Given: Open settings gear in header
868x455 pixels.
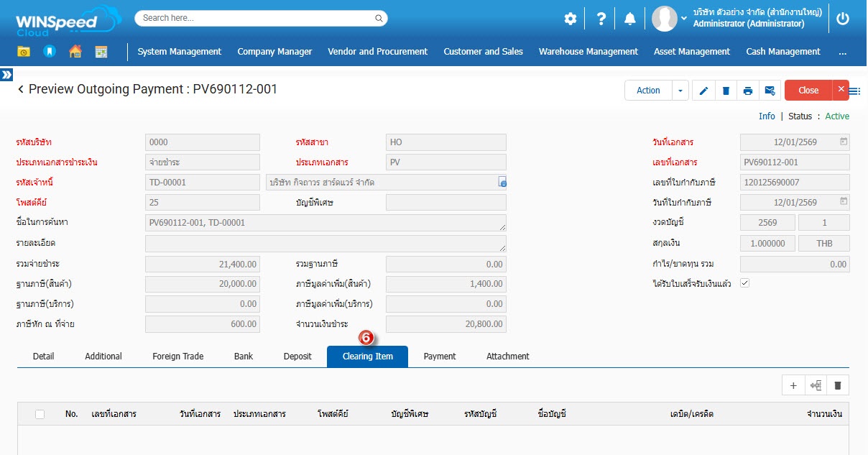Looking at the screenshot, I should [x=570, y=19].
